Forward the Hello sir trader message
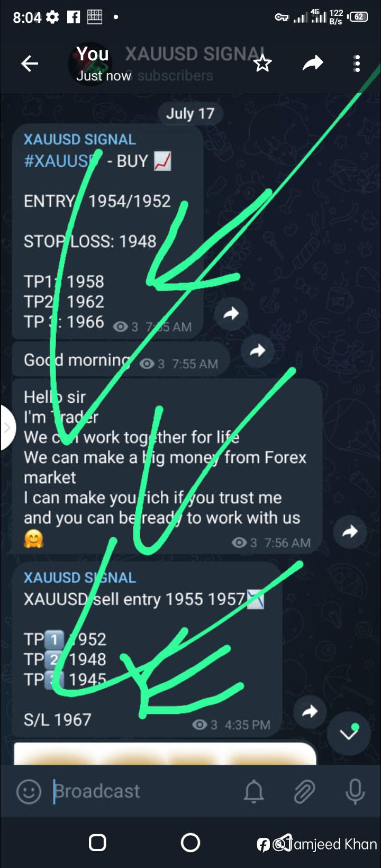 coord(350,532)
